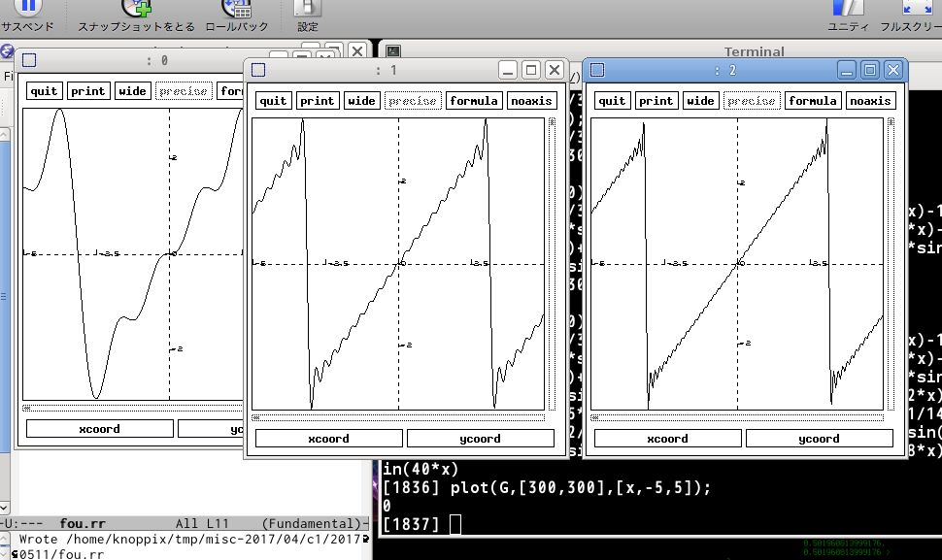942x560 pixels.
Task: Click horizontal scrollbar in plot window 0
Action: (x=133, y=409)
